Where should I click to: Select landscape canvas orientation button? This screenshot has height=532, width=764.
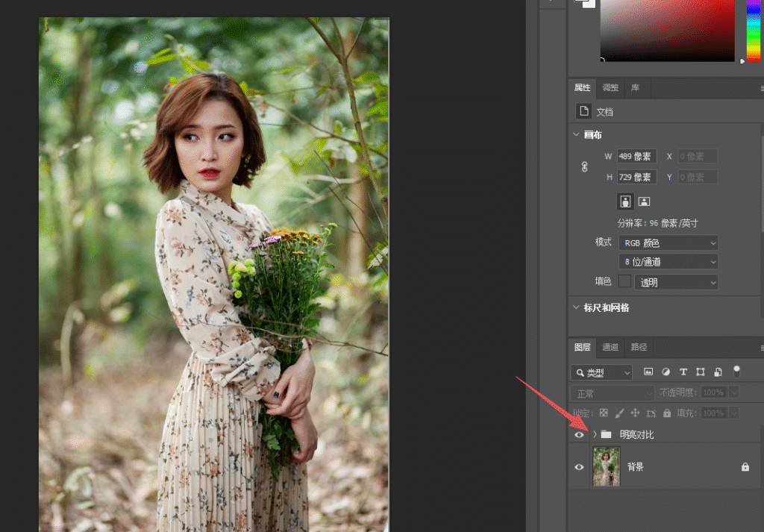point(644,201)
